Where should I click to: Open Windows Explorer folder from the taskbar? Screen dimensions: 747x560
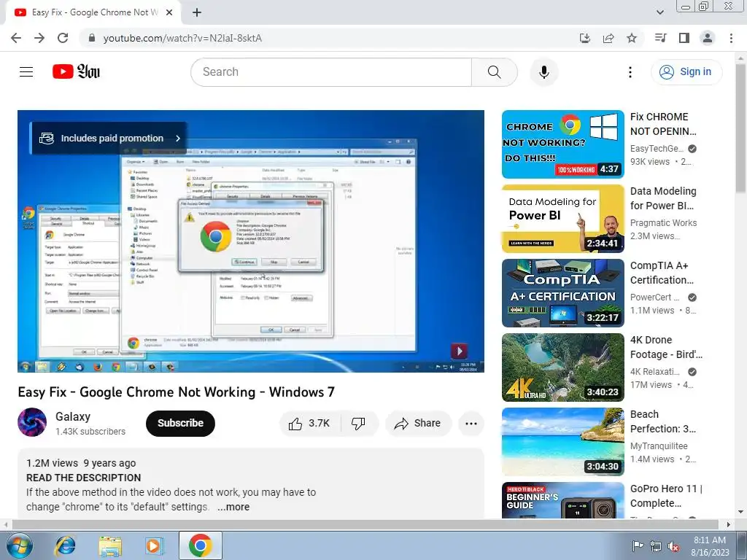tap(110, 545)
